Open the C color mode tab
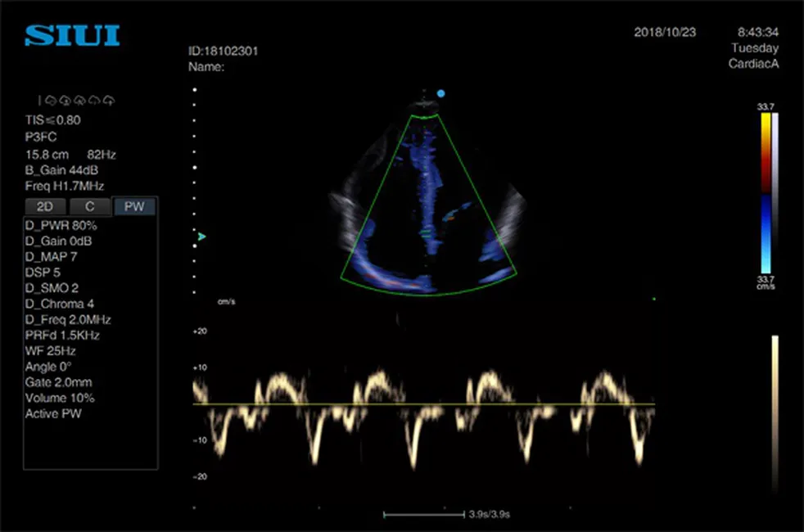The width and height of the screenshot is (804, 532). 90,206
